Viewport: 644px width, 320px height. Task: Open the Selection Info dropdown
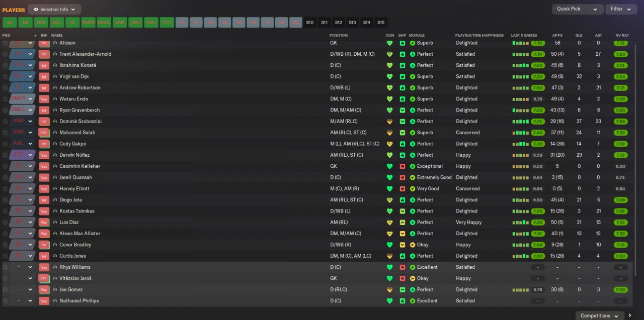[x=54, y=9]
